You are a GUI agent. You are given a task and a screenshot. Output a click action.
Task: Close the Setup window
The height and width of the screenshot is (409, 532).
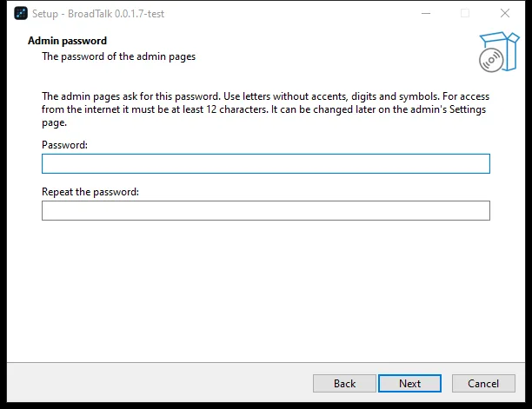[x=505, y=14]
